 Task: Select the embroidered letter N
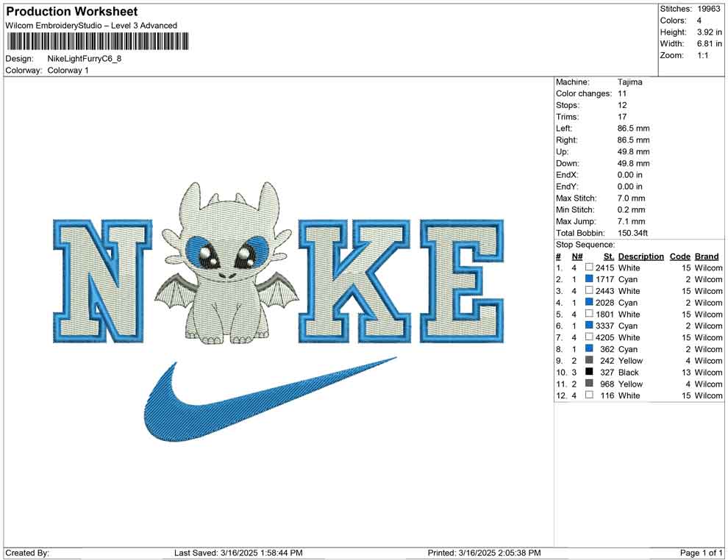coord(102,281)
